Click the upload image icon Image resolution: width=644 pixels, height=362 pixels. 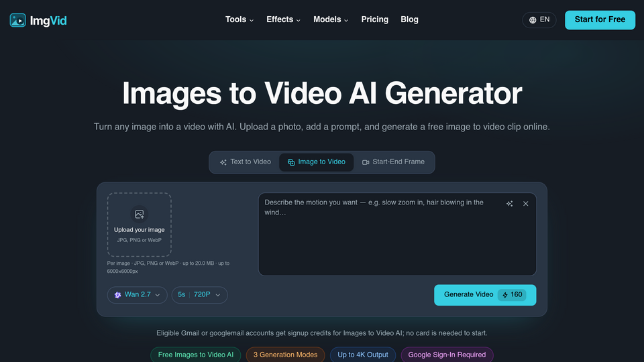pyautogui.click(x=140, y=215)
